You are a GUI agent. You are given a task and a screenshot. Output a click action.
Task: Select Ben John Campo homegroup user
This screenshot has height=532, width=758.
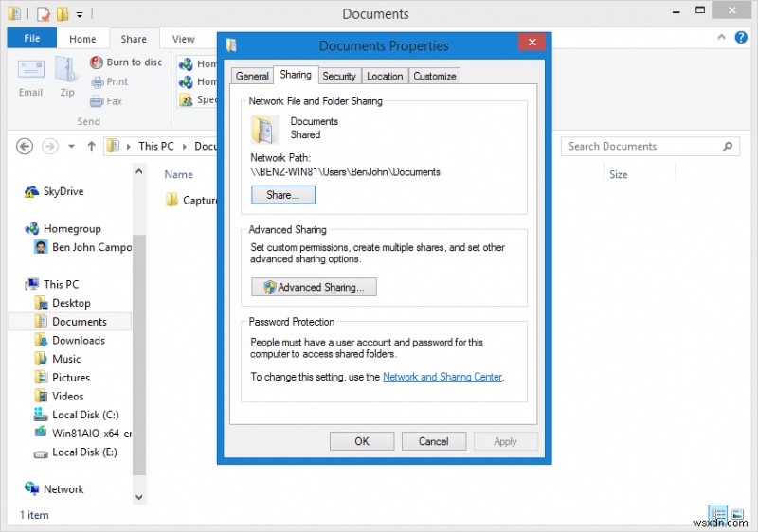click(82, 247)
